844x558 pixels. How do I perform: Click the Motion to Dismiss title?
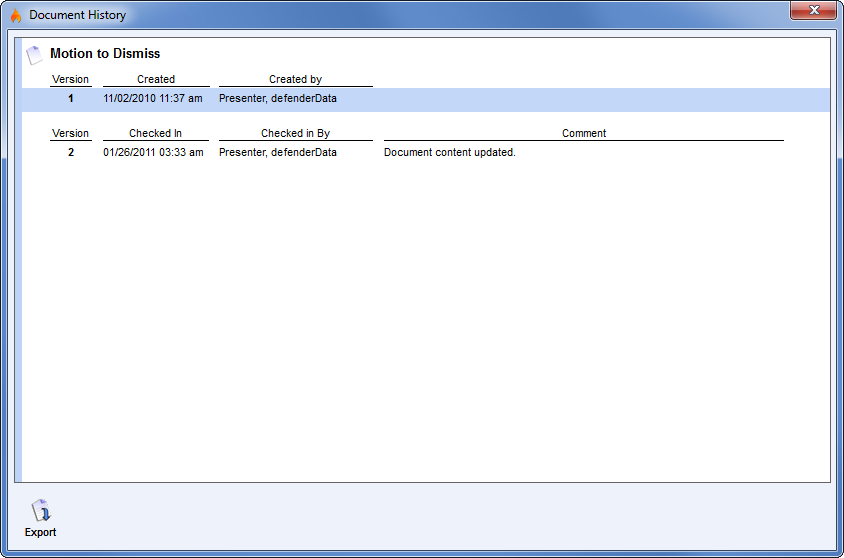pos(105,54)
